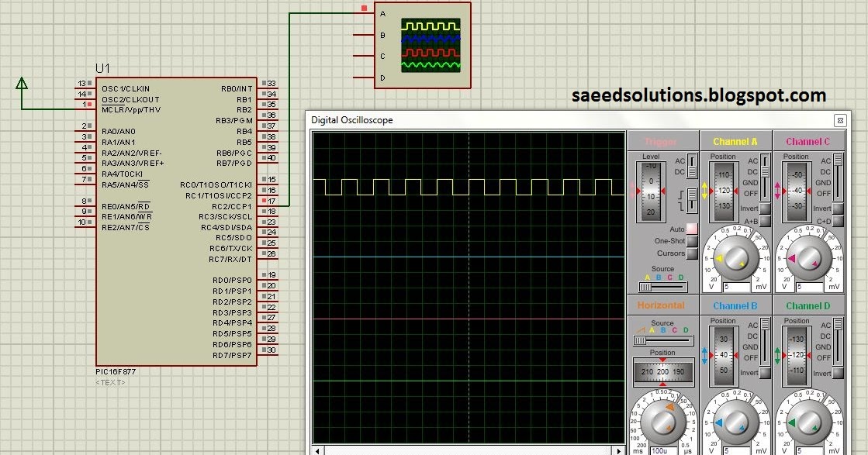The width and height of the screenshot is (868, 455).
Task: Click the Trigger AC/DC coupling switch
Action: pyautogui.click(x=692, y=166)
